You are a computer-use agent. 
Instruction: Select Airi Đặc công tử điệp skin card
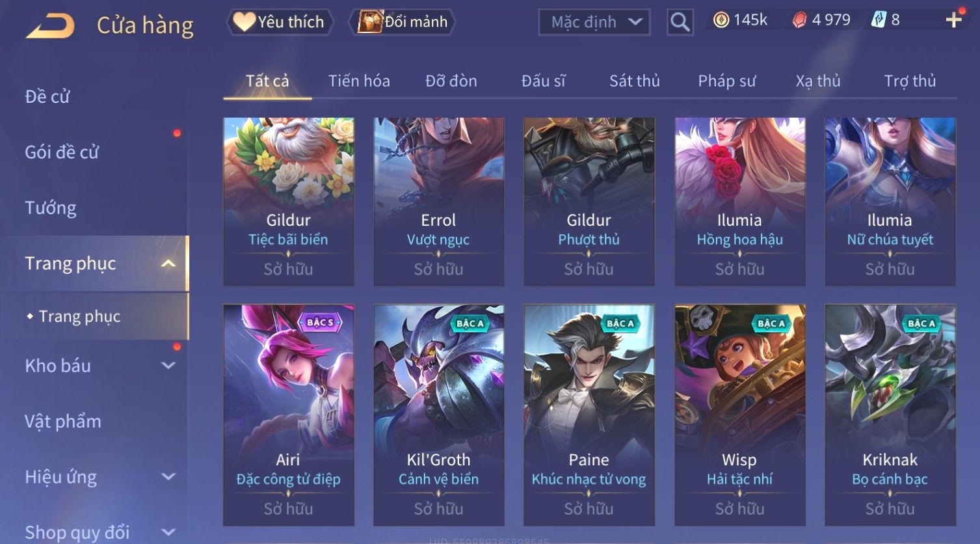[289, 415]
